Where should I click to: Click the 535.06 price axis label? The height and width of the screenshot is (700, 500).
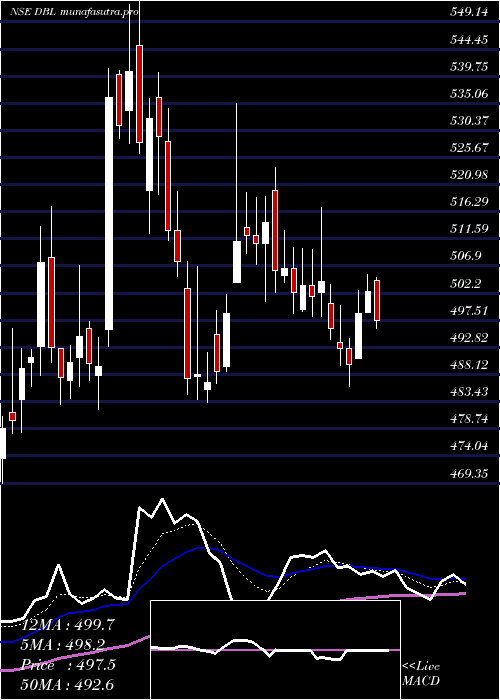click(469, 94)
